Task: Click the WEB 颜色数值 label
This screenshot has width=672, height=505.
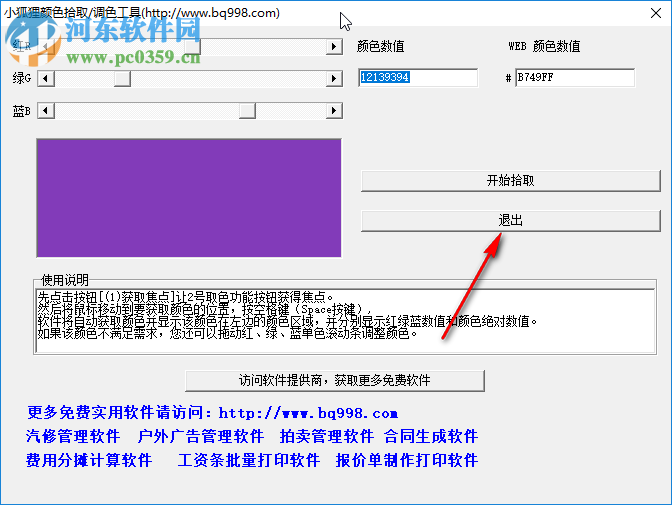Action: pyautogui.click(x=544, y=46)
